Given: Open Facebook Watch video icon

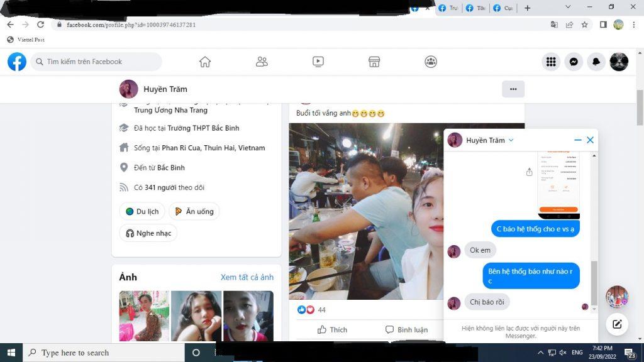Looking at the screenshot, I should [318, 62].
